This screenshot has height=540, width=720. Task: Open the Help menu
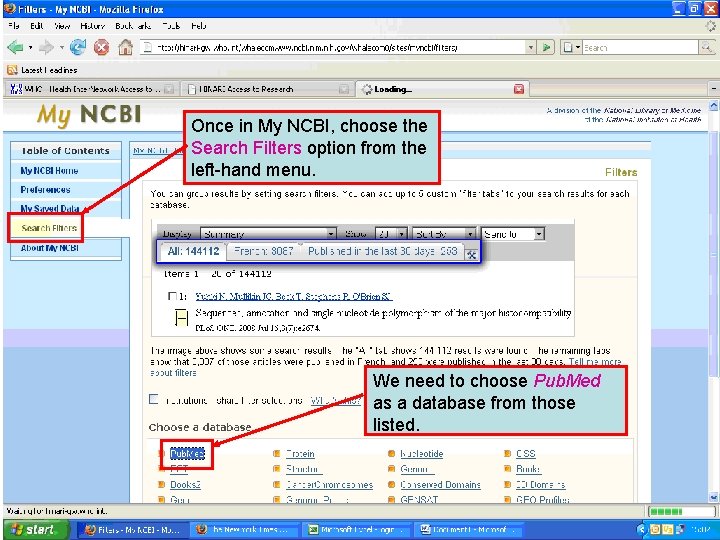[x=198, y=26]
